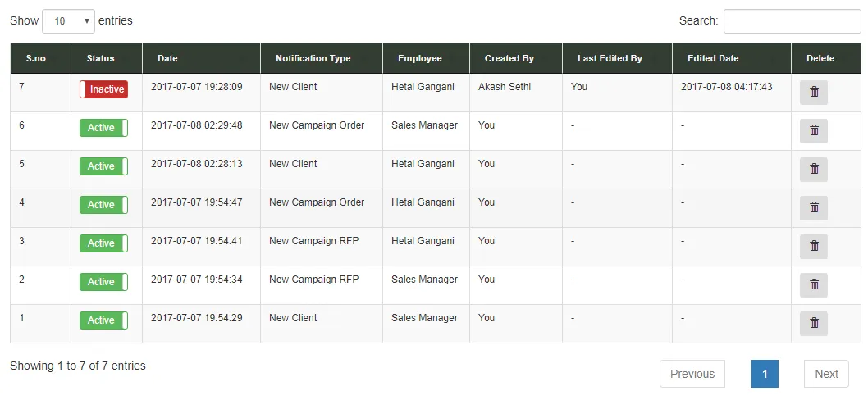
Task: Delete row 2 notification entry
Action: point(813,285)
